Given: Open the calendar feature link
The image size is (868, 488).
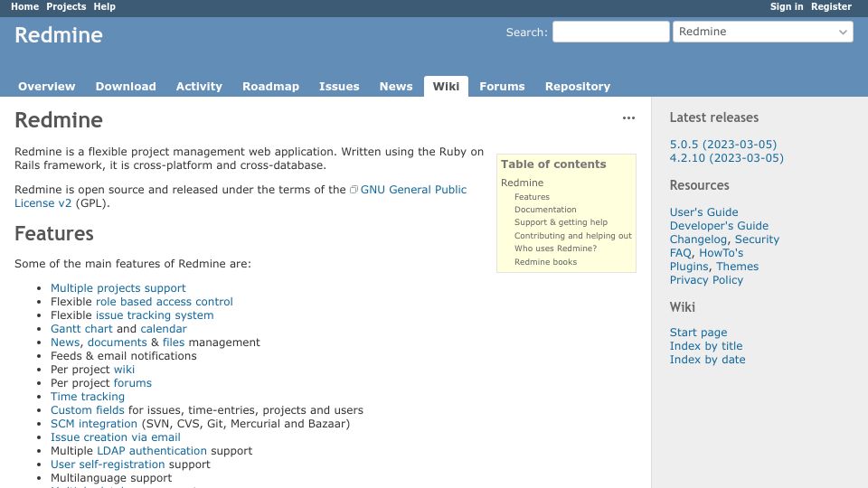Looking at the screenshot, I should point(164,329).
